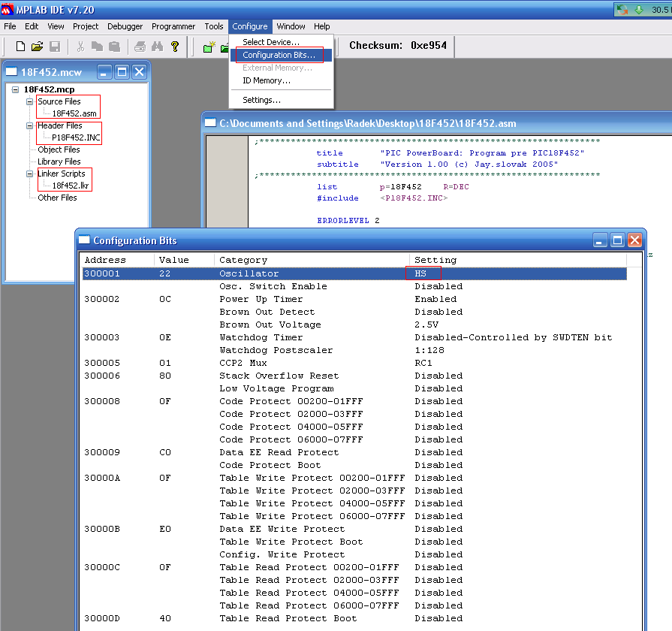Choose Settings... from the Configure menu
The width and height of the screenshot is (672, 631).
(281, 100)
